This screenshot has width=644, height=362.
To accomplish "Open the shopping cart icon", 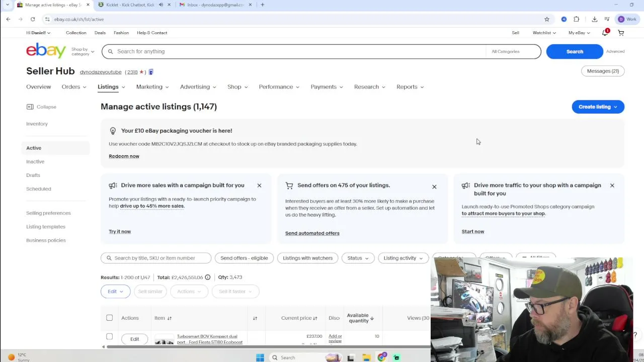I will tap(621, 33).
